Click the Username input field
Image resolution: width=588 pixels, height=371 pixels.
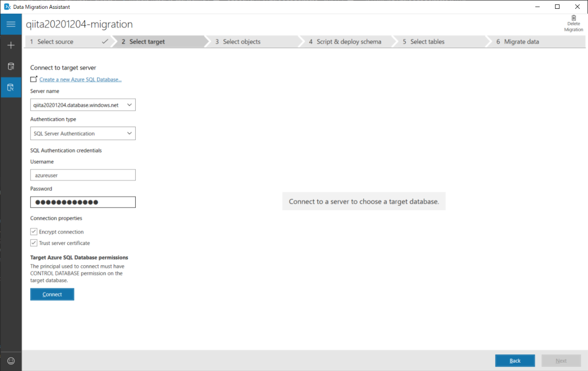click(x=83, y=175)
